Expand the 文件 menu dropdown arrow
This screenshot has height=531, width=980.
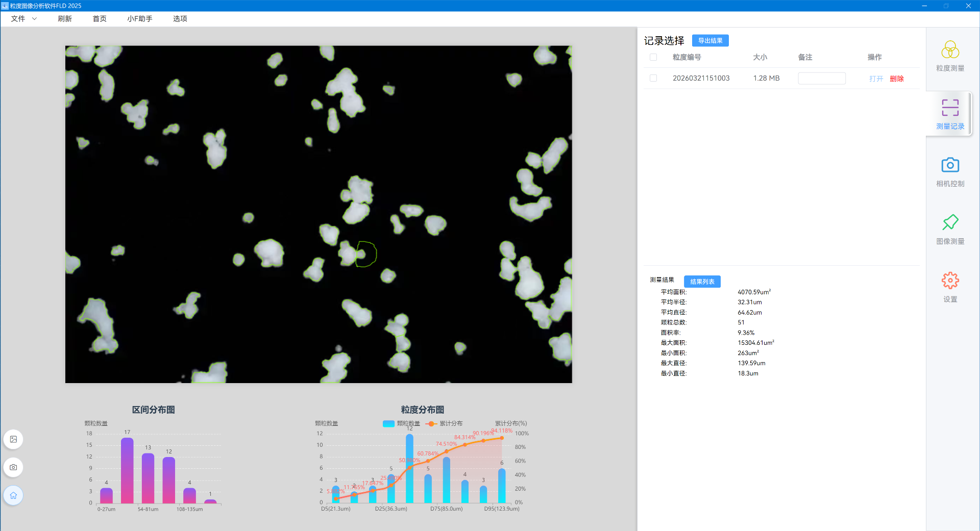pos(34,19)
